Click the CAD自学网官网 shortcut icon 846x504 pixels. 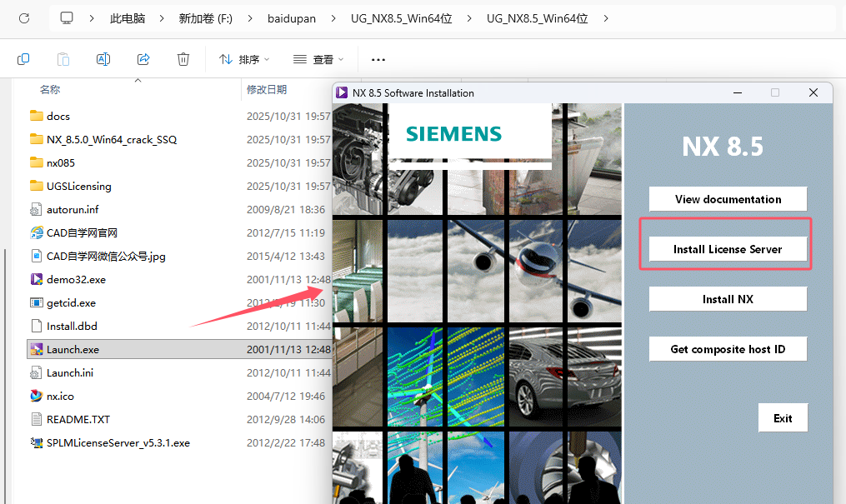37,233
